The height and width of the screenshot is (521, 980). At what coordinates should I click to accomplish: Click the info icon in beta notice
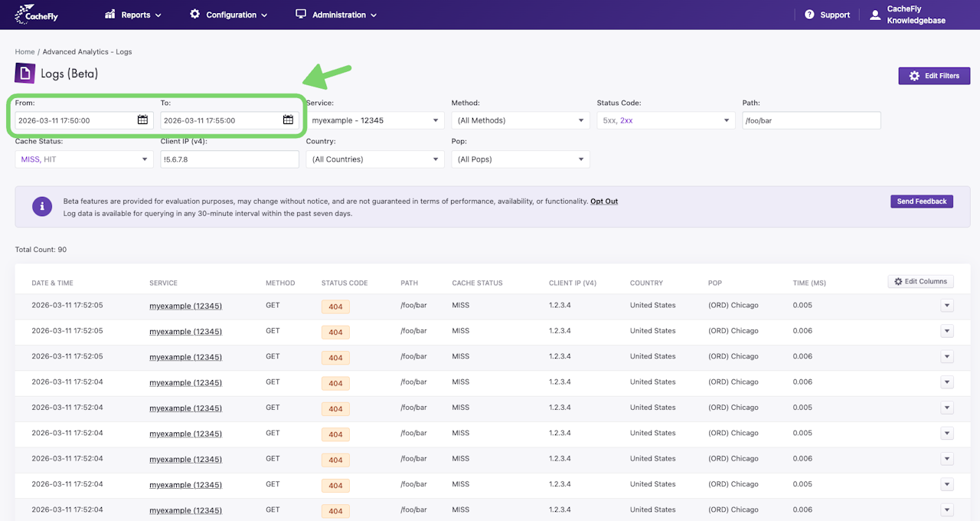click(42, 206)
